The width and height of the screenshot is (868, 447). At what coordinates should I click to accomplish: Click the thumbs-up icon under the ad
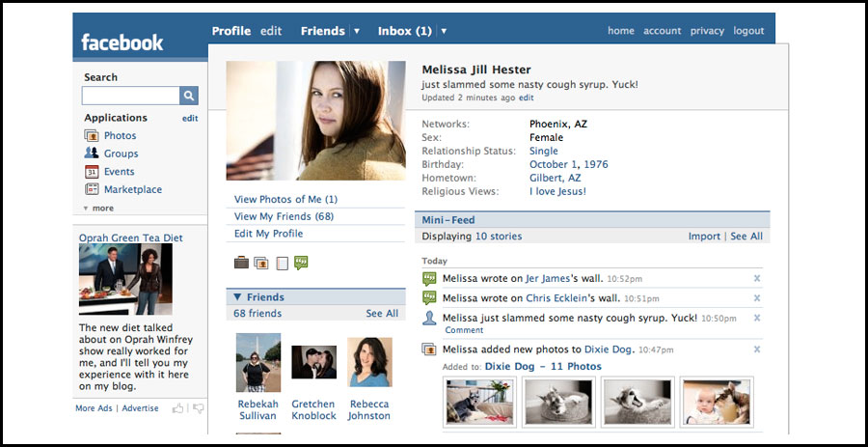click(x=178, y=408)
